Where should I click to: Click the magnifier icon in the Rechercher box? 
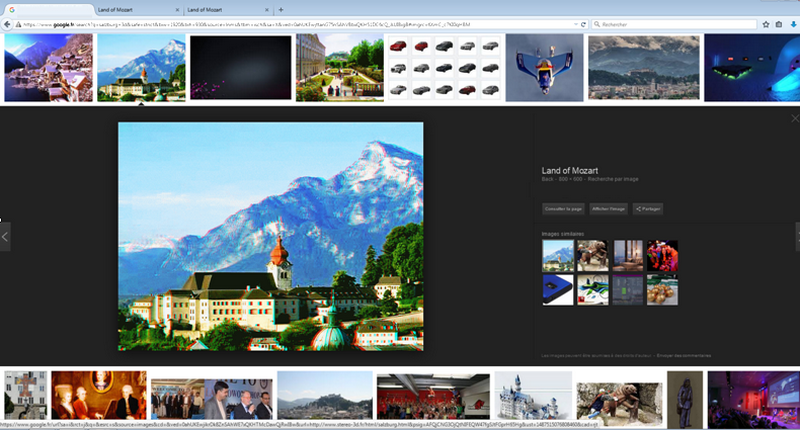pos(597,24)
